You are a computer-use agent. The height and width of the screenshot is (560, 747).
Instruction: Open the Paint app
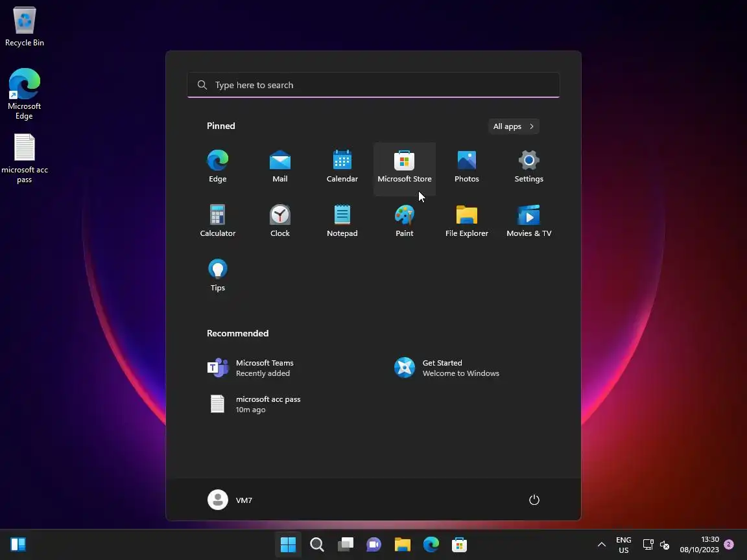(405, 222)
